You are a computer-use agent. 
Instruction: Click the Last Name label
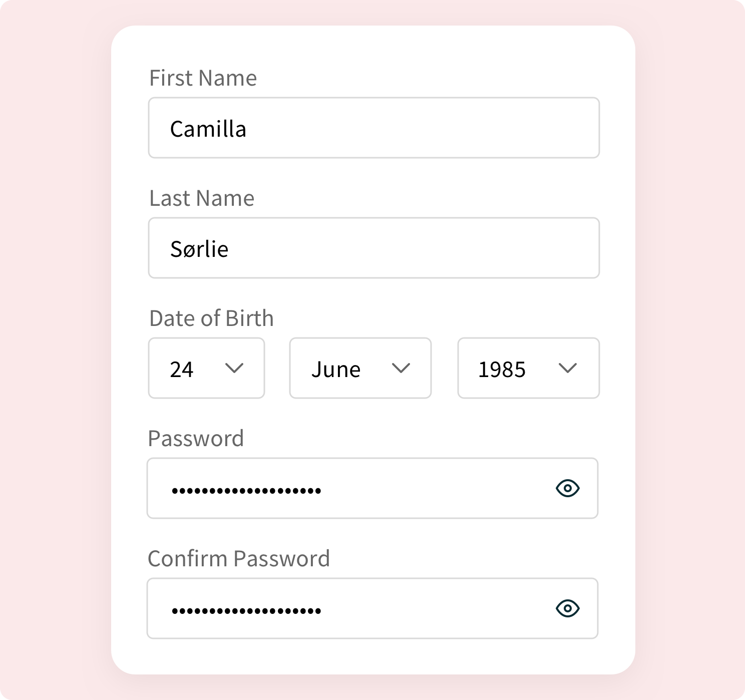[x=201, y=198]
